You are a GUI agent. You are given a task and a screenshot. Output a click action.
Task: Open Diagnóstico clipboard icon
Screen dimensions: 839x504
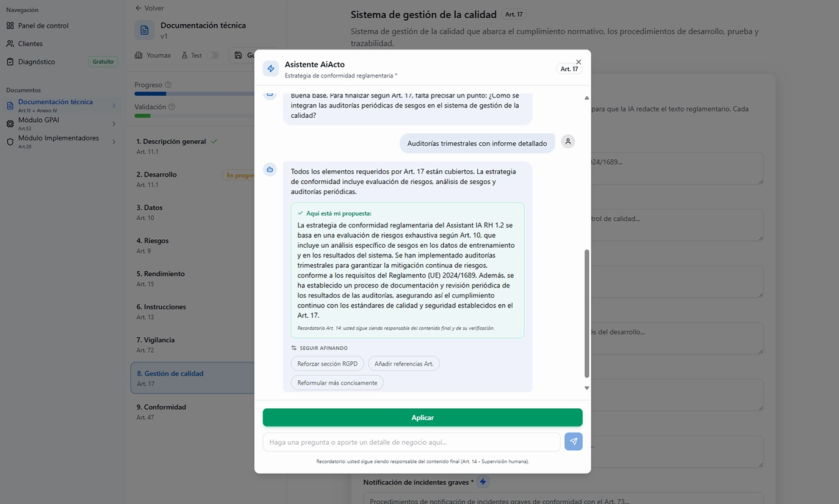[x=10, y=61]
